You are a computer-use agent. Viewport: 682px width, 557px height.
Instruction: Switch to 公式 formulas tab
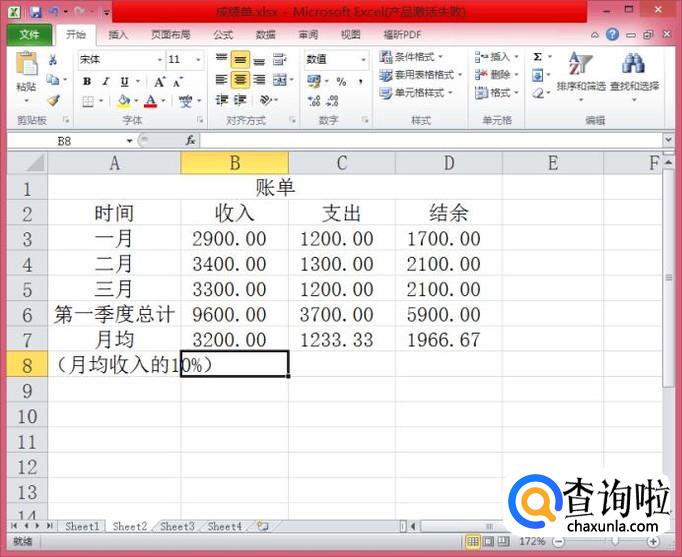tap(223, 35)
